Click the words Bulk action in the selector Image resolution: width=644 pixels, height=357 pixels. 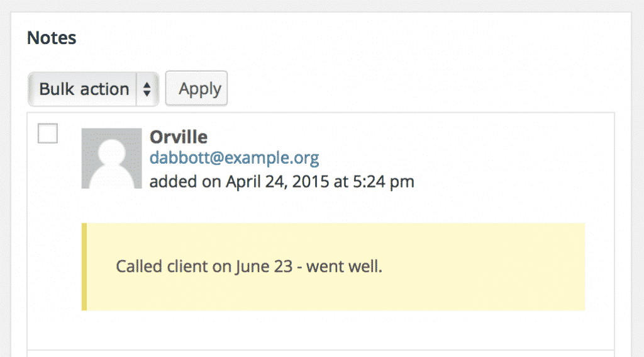(84, 89)
